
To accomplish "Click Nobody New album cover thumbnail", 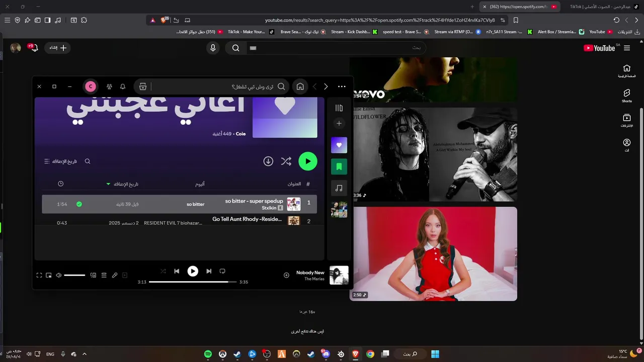I will (x=339, y=275).
